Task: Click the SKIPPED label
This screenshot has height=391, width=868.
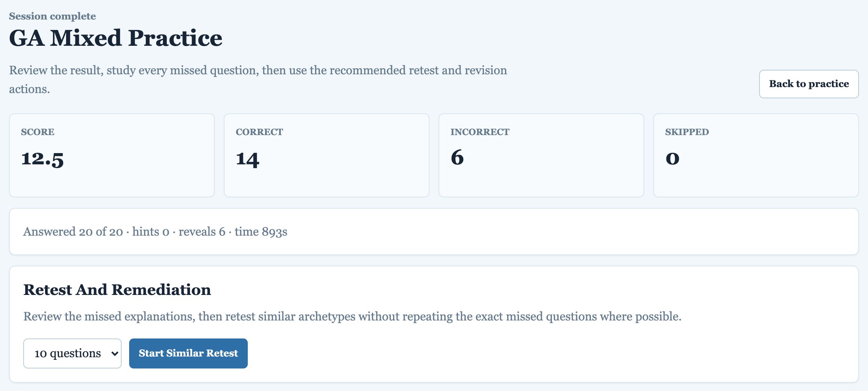Action: point(687,132)
